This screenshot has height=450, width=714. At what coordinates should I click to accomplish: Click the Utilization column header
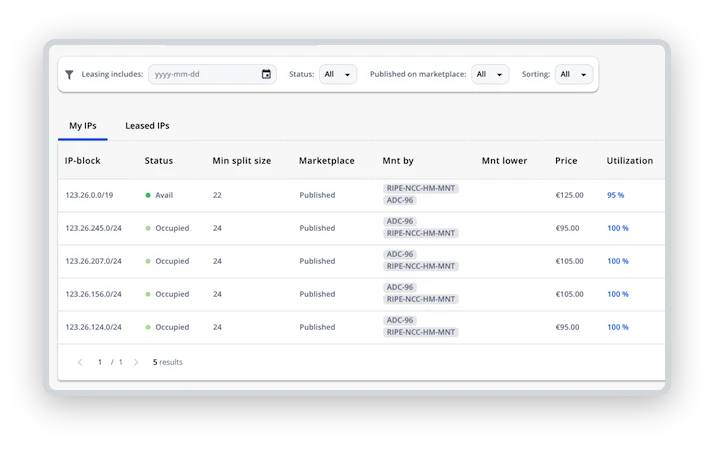629,161
